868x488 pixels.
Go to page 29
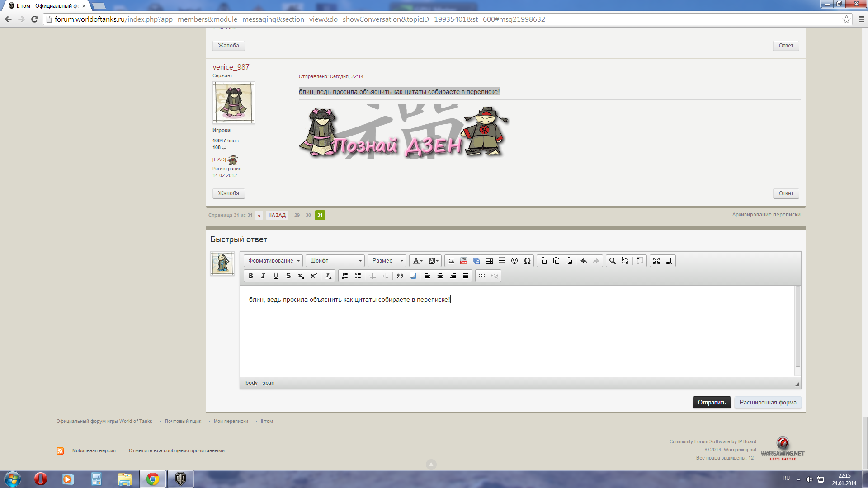coord(297,215)
